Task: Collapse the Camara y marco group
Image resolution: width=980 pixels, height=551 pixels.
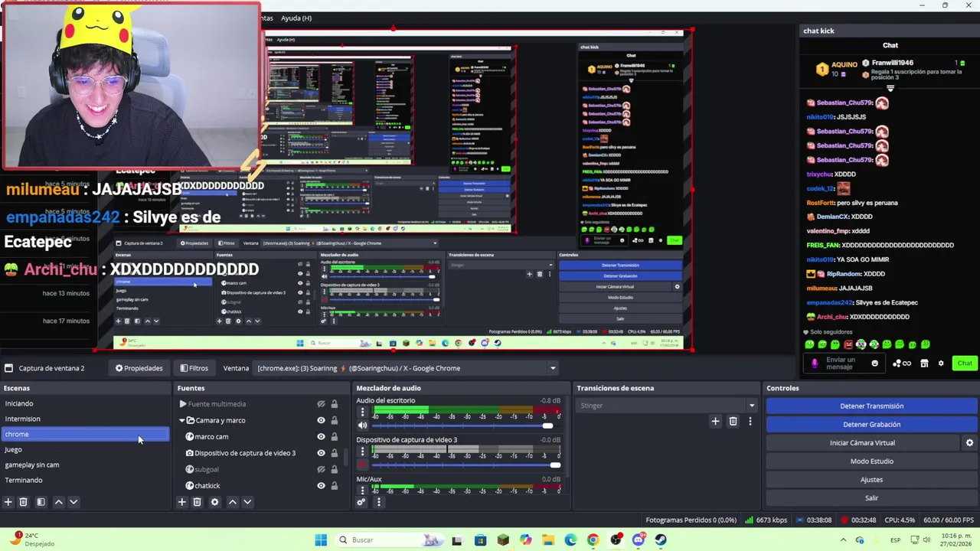Action: pyautogui.click(x=182, y=420)
